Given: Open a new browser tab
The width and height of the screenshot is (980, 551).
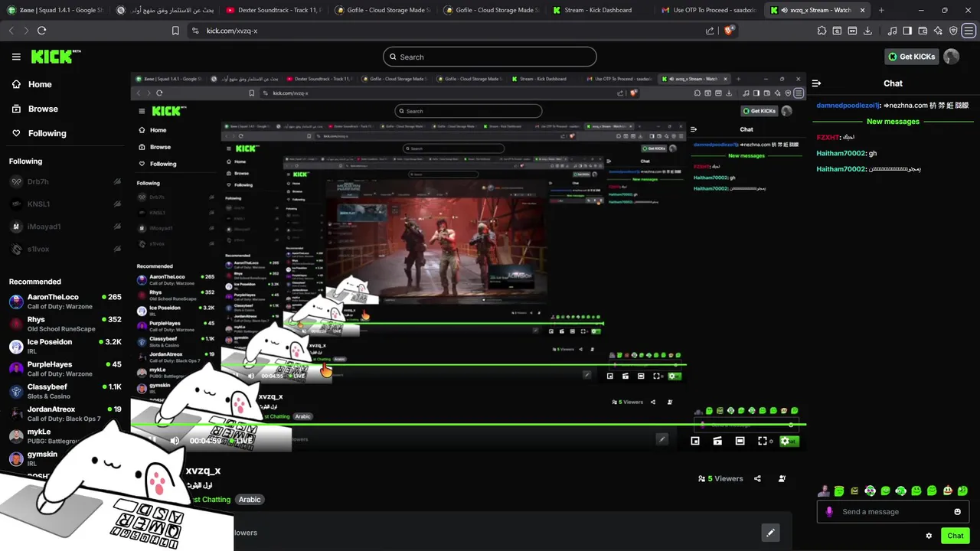Looking at the screenshot, I should (x=881, y=10).
